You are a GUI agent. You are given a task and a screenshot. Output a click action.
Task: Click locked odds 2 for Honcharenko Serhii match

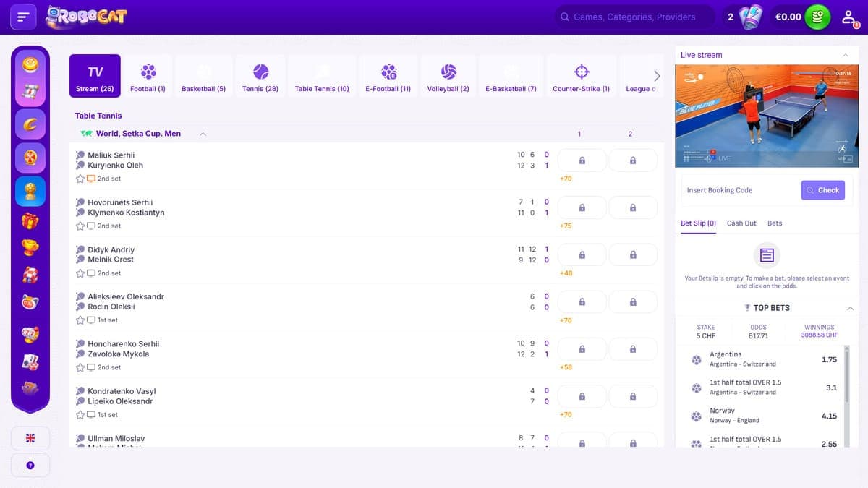tap(633, 349)
